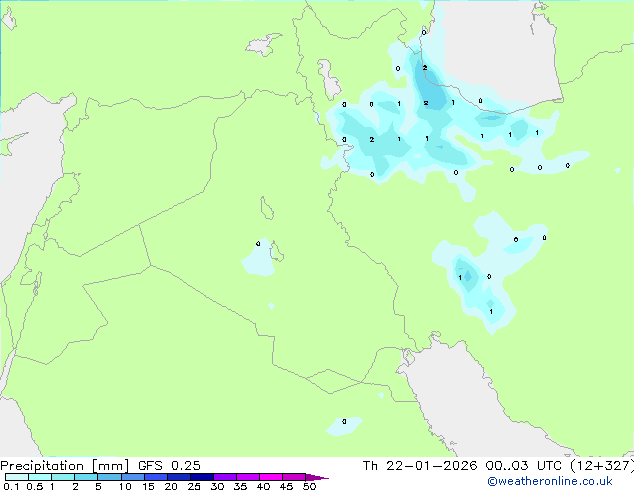Click the 0.1–0.5 mm legend color swatch
This screenshot has width=634, height=490.
click(x=17, y=477)
